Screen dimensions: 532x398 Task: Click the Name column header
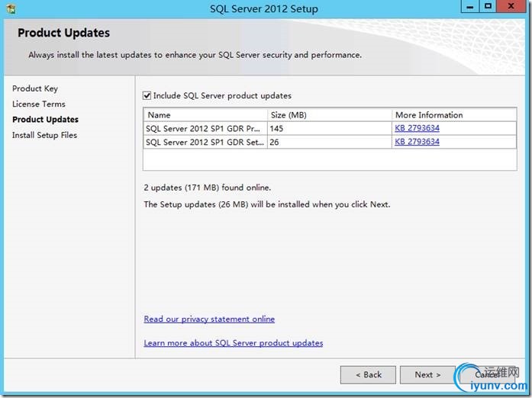point(205,115)
